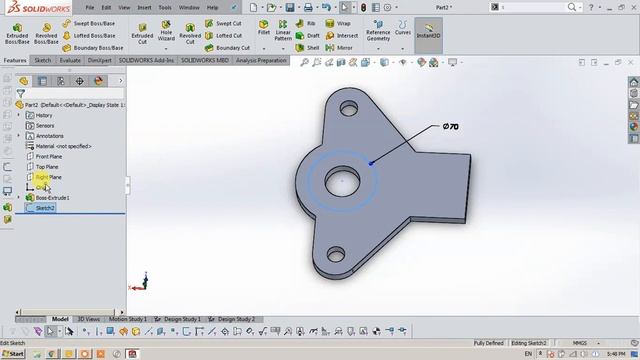Click the New document icon
640x360 pixels.
[x=253, y=7]
